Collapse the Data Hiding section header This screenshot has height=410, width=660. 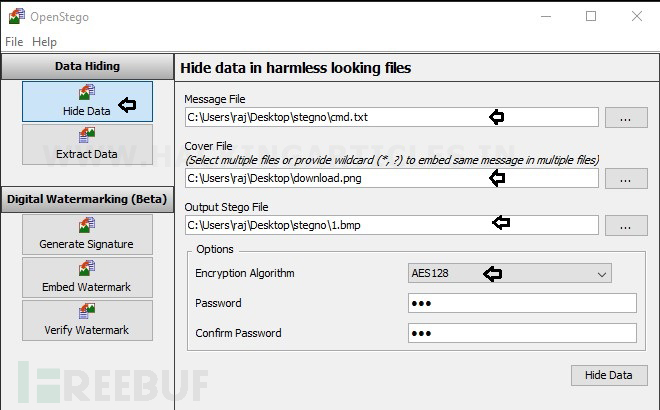point(88,67)
